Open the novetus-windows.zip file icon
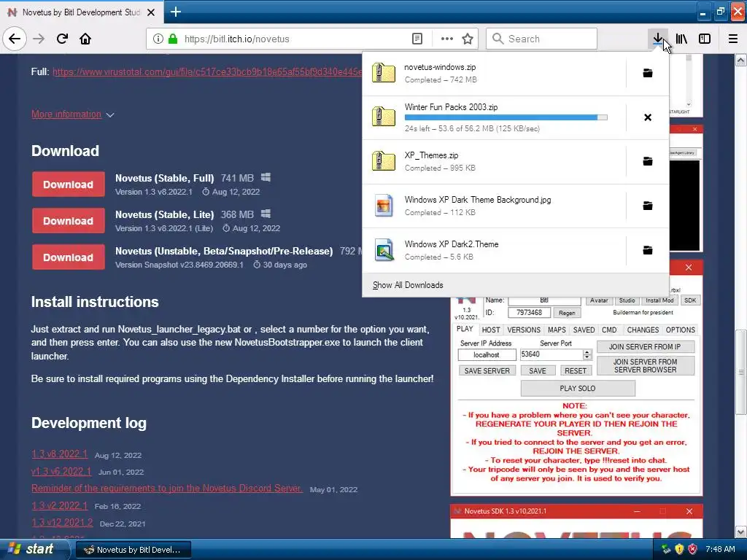Screen dimensions: 747x560 click(384, 73)
